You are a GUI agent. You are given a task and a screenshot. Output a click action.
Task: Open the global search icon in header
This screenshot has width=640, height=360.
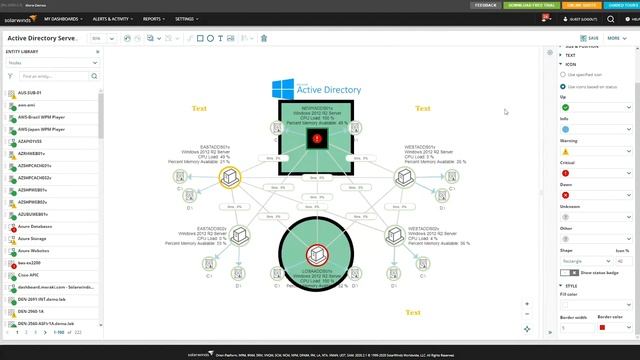point(611,19)
